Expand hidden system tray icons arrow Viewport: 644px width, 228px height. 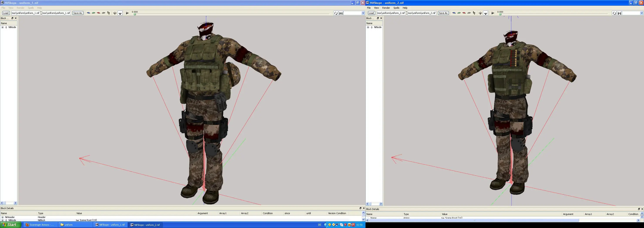tap(325, 225)
